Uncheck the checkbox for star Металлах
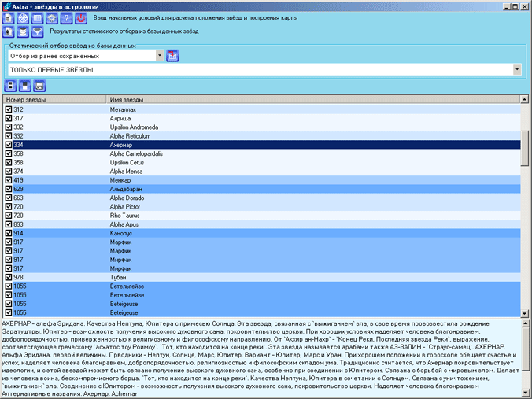The image size is (532, 399). click(9, 110)
